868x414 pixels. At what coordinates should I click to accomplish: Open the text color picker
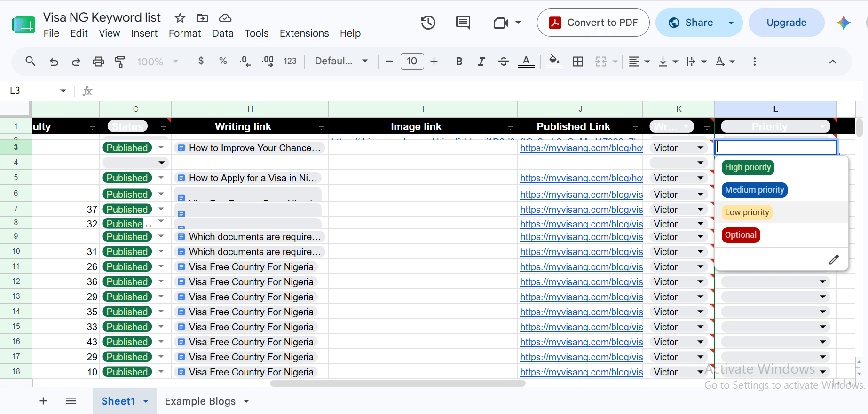[526, 62]
